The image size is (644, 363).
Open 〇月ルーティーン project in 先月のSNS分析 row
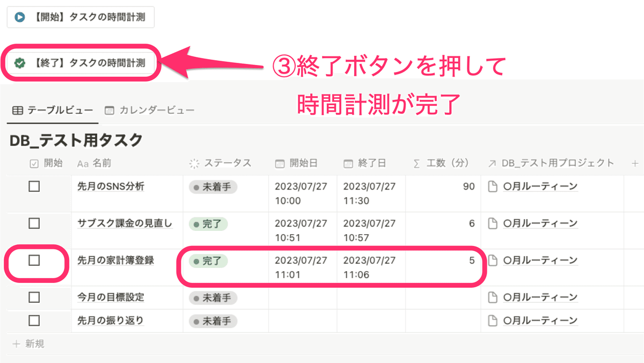point(540,187)
